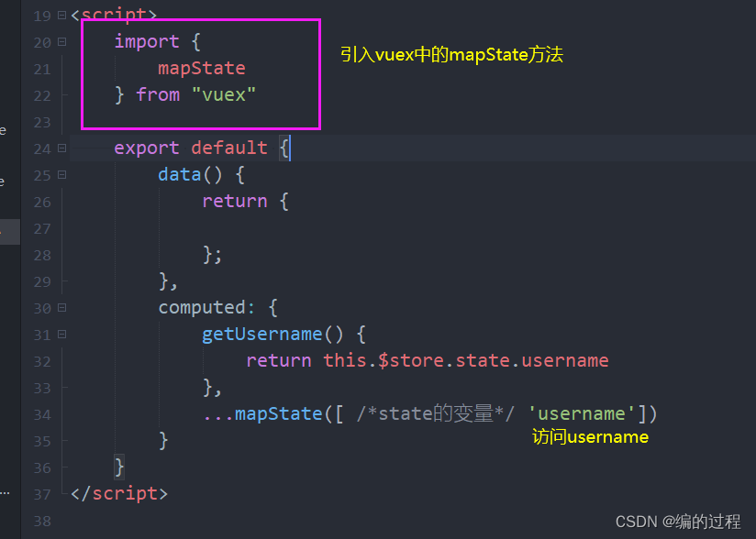Click the 'import' keyword on line 20

pyautogui.click(x=147, y=41)
